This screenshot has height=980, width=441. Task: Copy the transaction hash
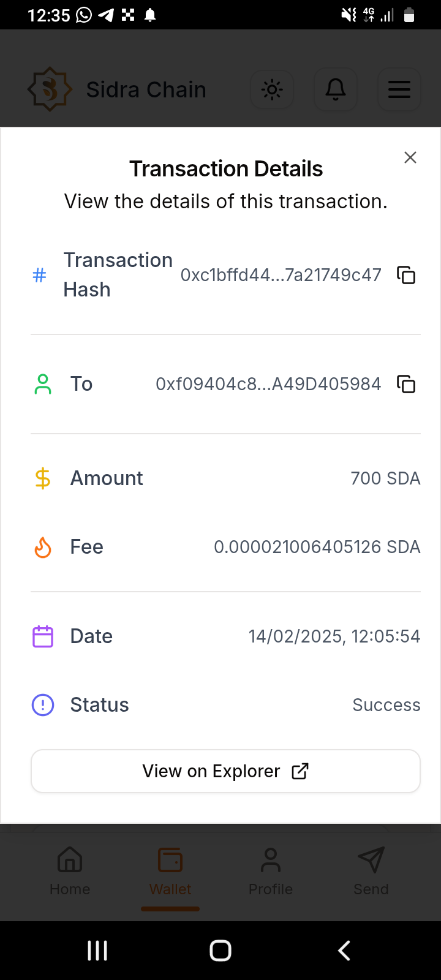406,275
